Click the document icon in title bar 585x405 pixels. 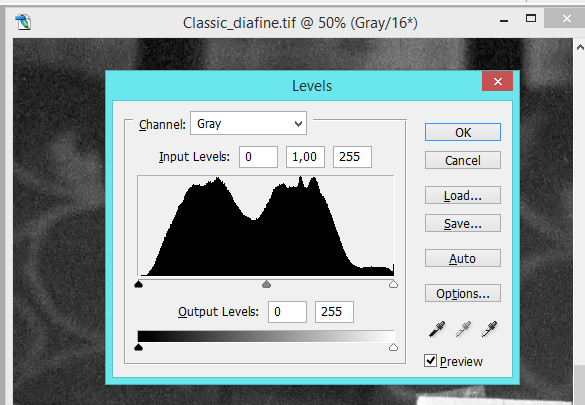[x=23, y=22]
